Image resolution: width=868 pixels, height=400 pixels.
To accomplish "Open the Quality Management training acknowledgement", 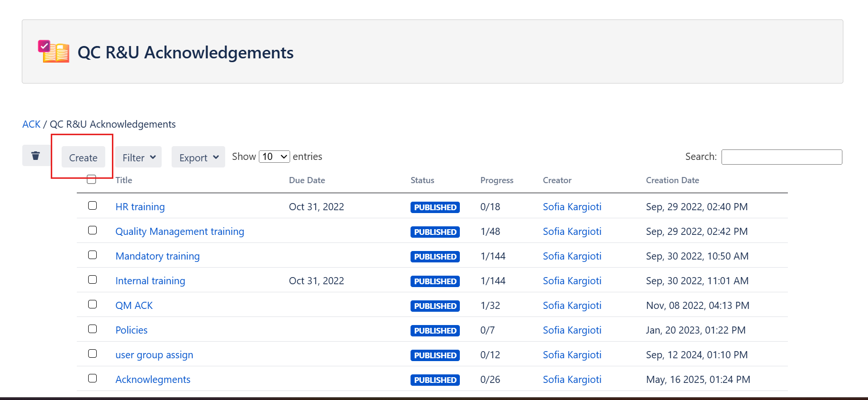I will point(180,232).
